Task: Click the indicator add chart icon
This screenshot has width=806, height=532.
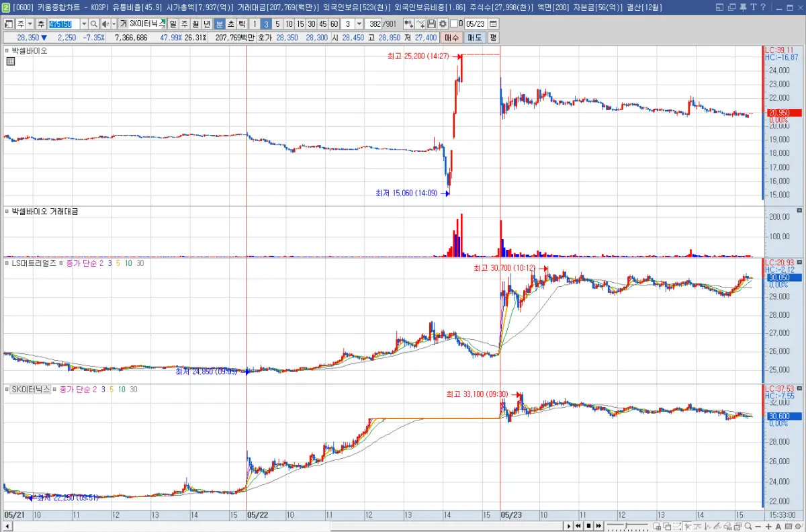Action: point(420,24)
